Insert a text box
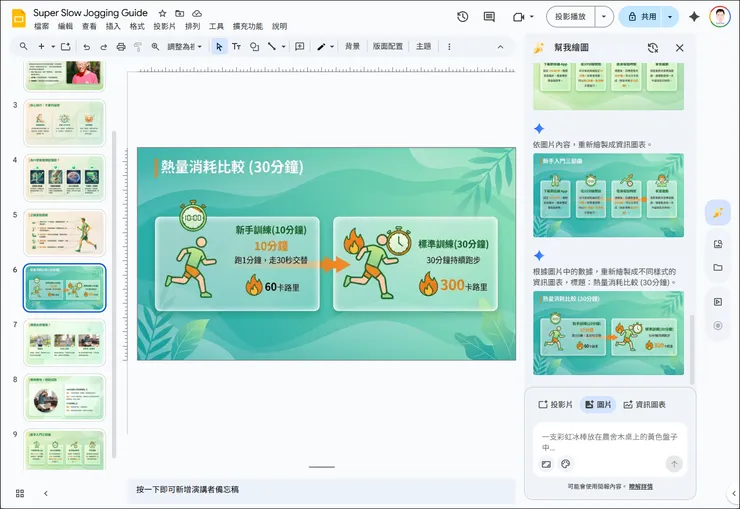The height and width of the screenshot is (509, 740). click(236, 46)
